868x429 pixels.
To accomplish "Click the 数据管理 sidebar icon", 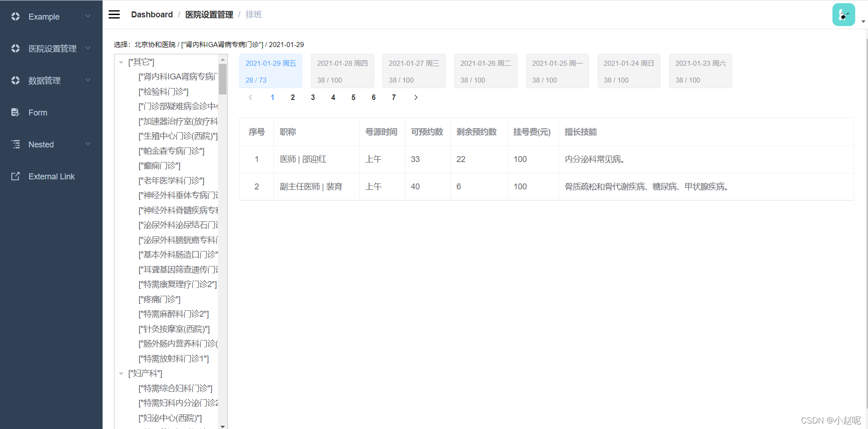I will click(15, 80).
